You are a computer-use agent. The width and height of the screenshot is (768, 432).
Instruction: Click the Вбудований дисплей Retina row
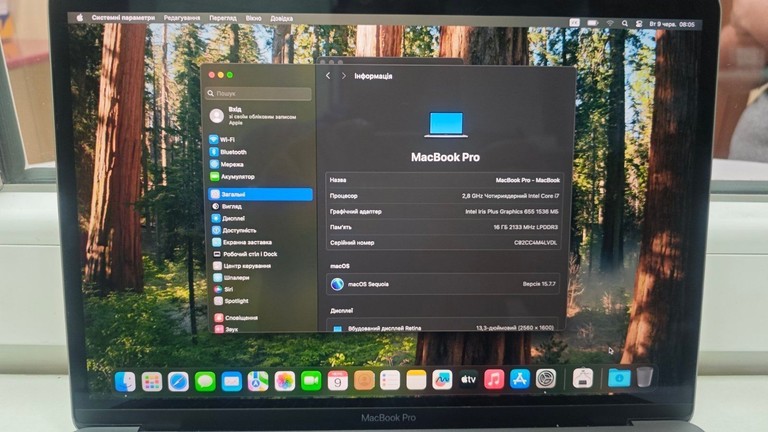(443, 327)
